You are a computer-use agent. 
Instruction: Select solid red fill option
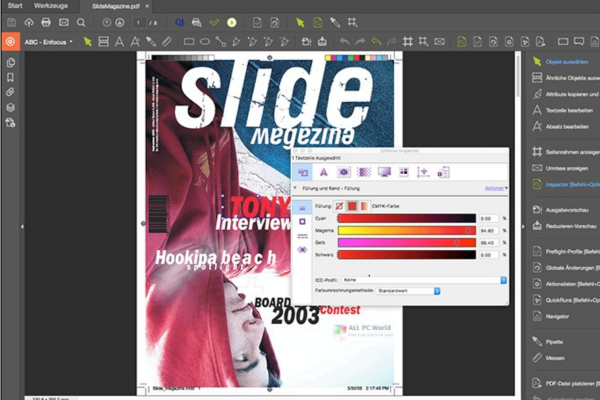(352, 206)
